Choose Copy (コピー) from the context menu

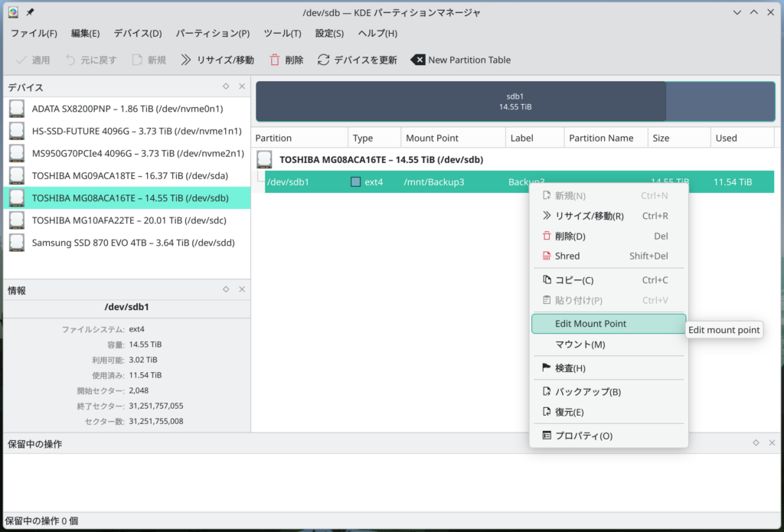tap(573, 280)
